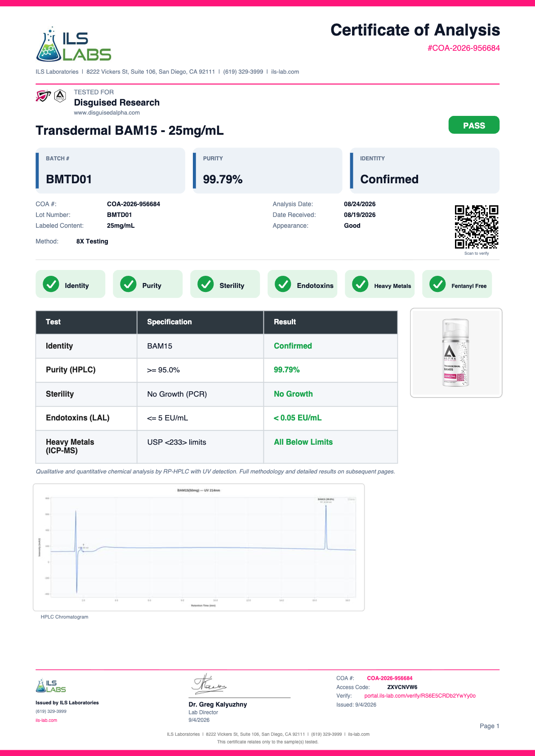
Task: Click the green '99.79%' table result
Action: click(287, 370)
